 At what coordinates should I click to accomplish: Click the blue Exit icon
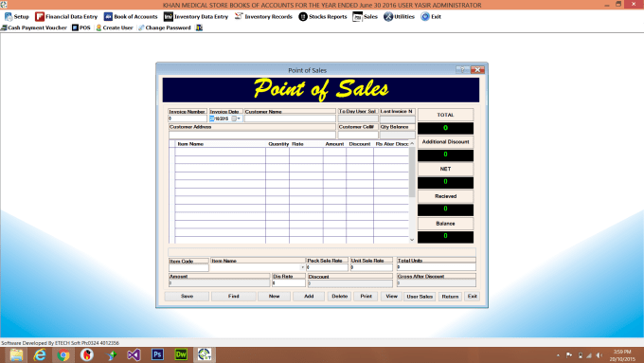click(x=425, y=16)
